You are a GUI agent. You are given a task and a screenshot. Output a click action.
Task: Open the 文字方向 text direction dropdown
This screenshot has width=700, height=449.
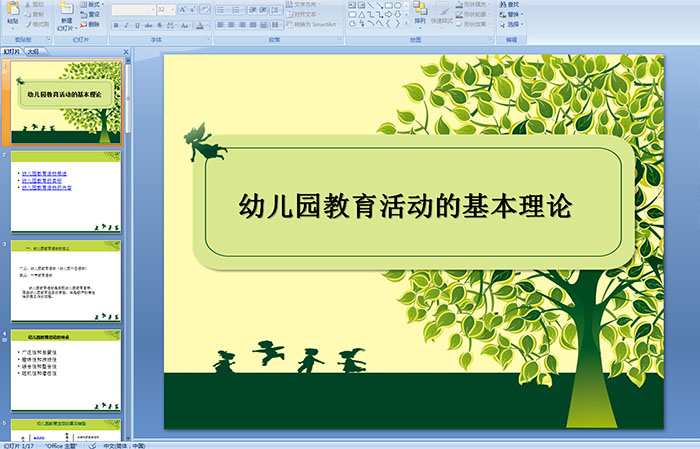(304, 4)
